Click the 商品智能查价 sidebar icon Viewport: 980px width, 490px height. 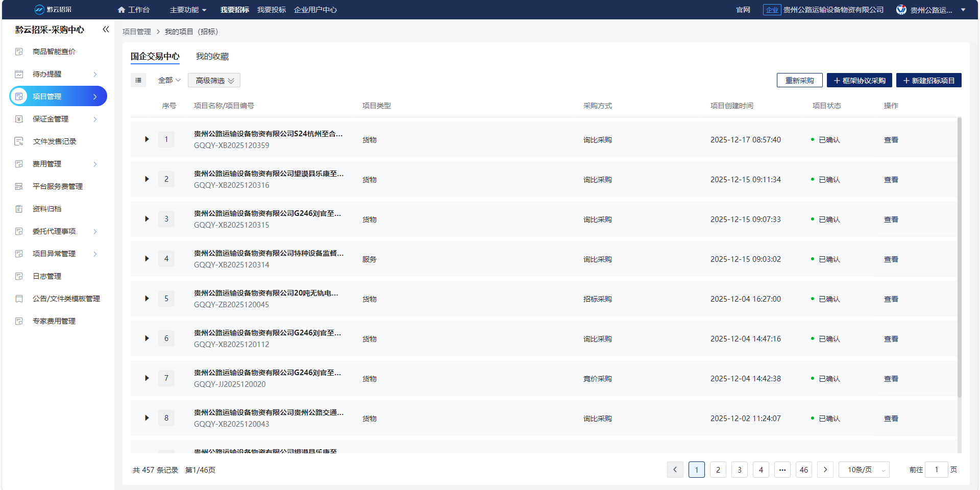click(x=19, y=52)
